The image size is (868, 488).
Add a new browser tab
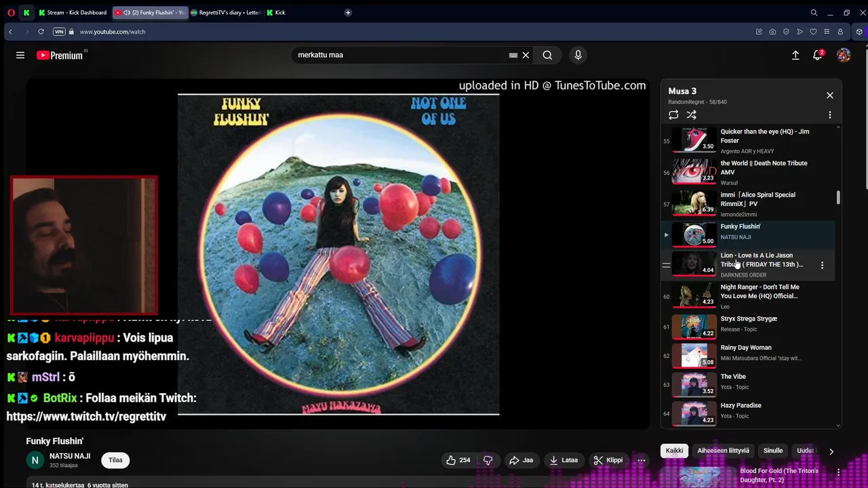[x=348, y=12]
